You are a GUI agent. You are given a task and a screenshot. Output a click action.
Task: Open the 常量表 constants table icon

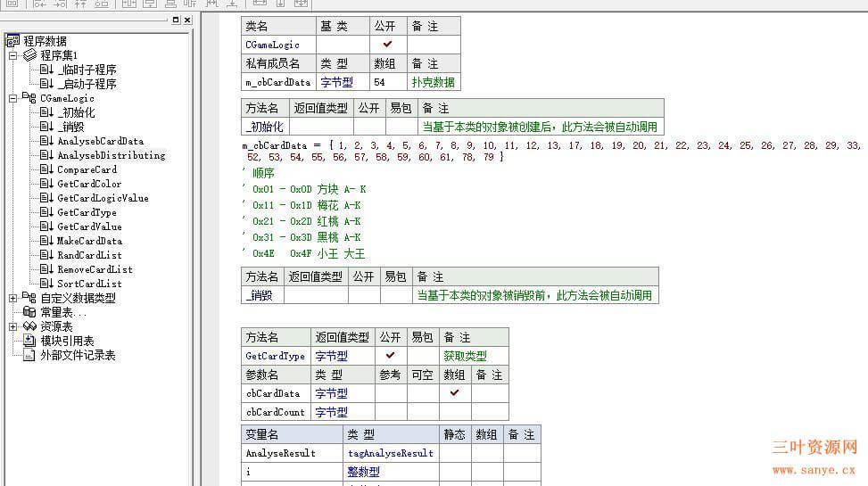pos(29,311)
